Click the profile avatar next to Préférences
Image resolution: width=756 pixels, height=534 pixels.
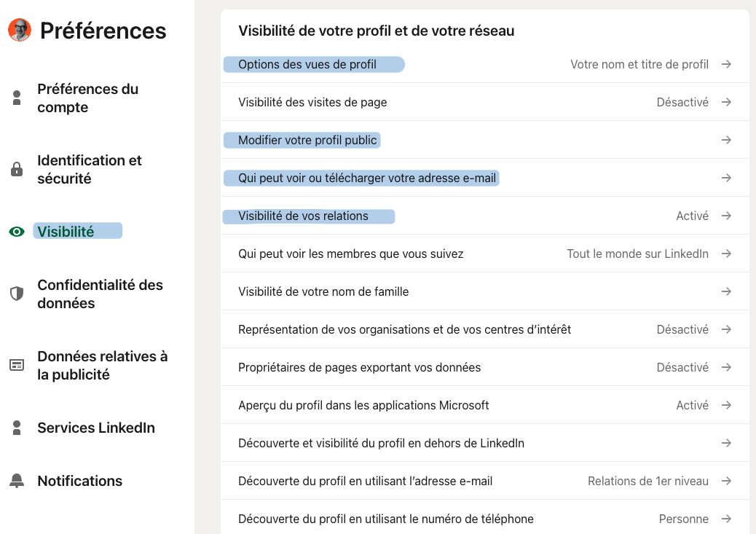tap(20, 31)
